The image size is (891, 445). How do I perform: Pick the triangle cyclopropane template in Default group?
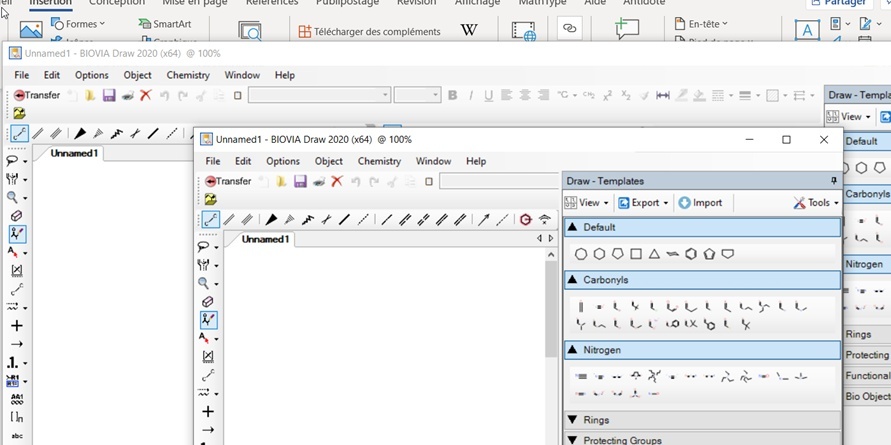tap(654, 254)
